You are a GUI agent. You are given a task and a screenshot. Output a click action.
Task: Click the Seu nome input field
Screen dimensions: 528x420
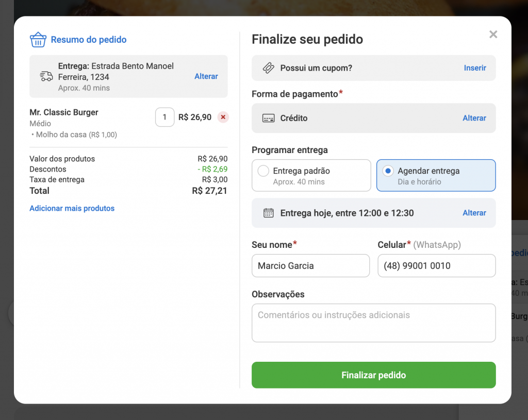click(310, 265)
